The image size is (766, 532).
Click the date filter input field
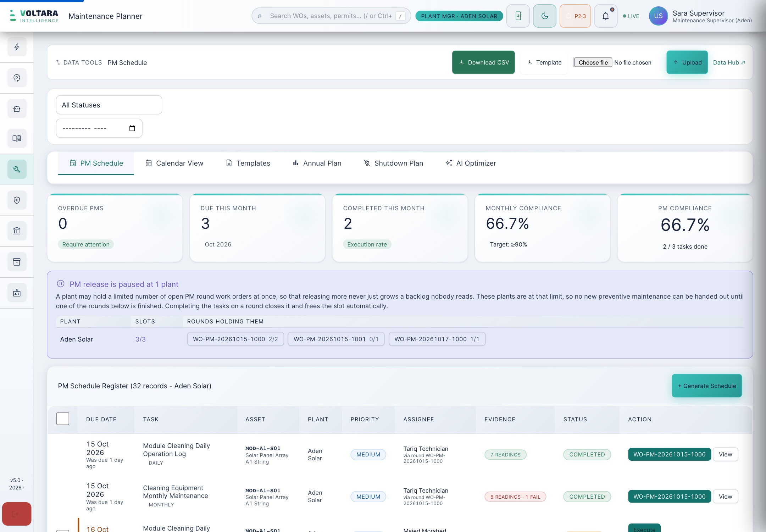[99, 128]
